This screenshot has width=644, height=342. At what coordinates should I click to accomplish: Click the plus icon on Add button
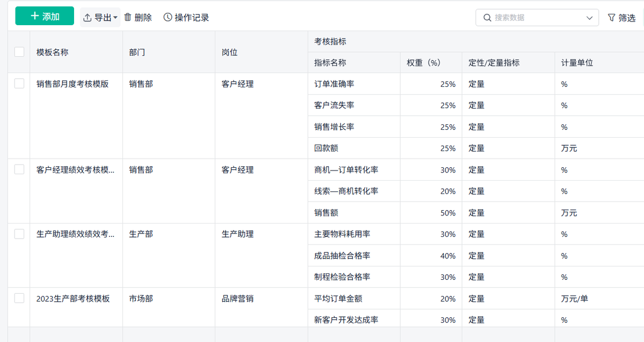click(35, 17)
